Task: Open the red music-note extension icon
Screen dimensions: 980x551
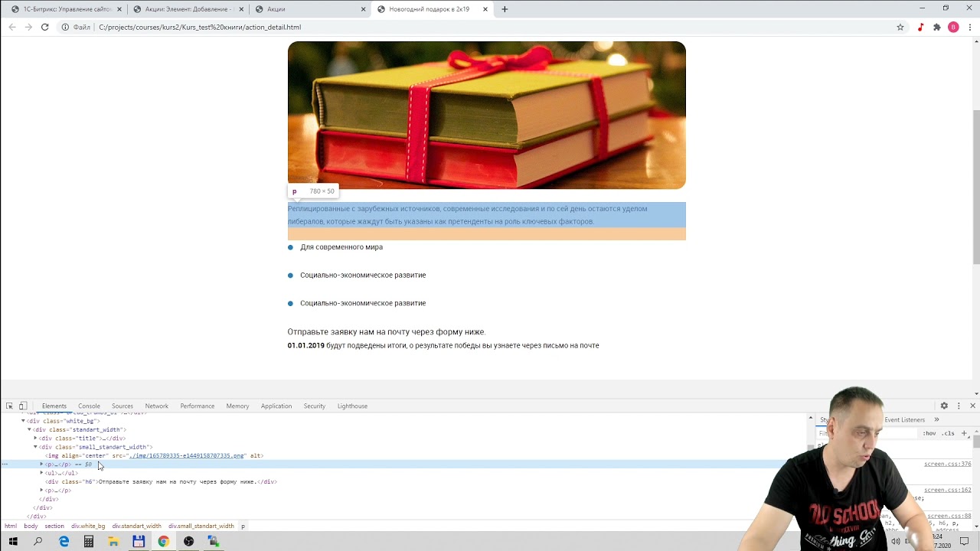Action: (x=920, y=27)
